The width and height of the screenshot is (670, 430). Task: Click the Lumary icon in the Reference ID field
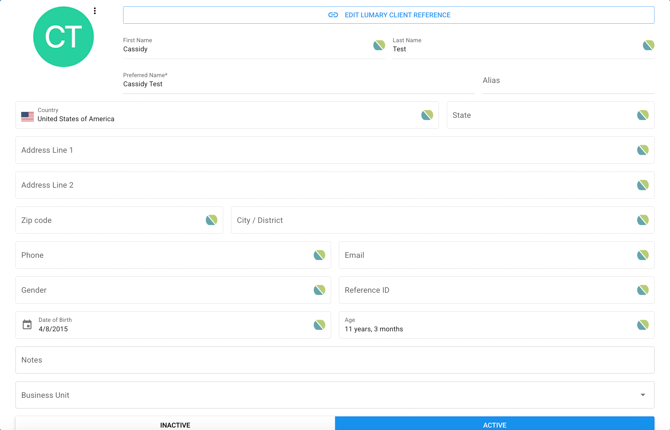[643, 290]
